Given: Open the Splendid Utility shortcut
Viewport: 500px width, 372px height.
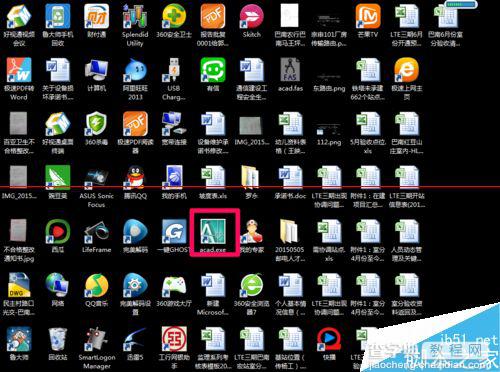Looking at the screenshot, I should [x=135, y=16].
